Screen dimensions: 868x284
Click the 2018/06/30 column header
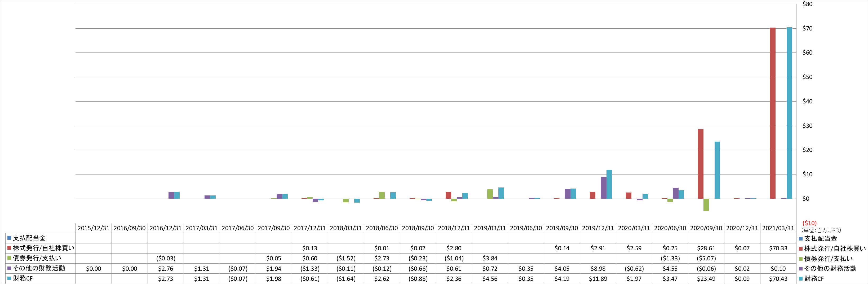coord(382,228)
